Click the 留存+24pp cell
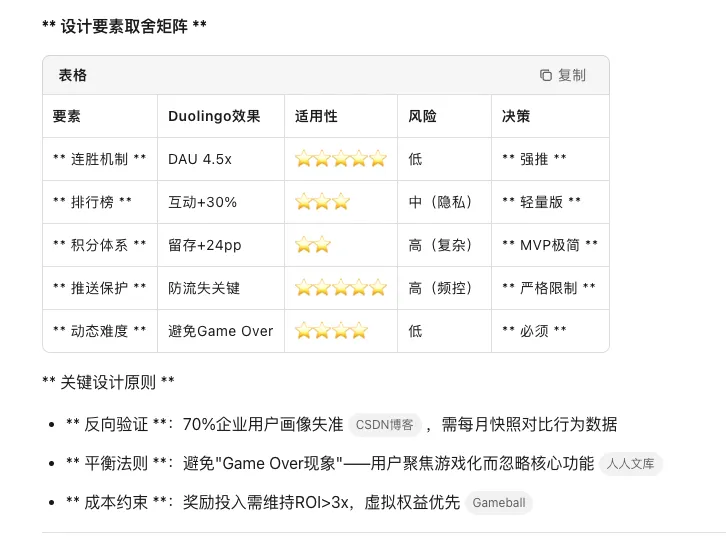 point(221,245)
